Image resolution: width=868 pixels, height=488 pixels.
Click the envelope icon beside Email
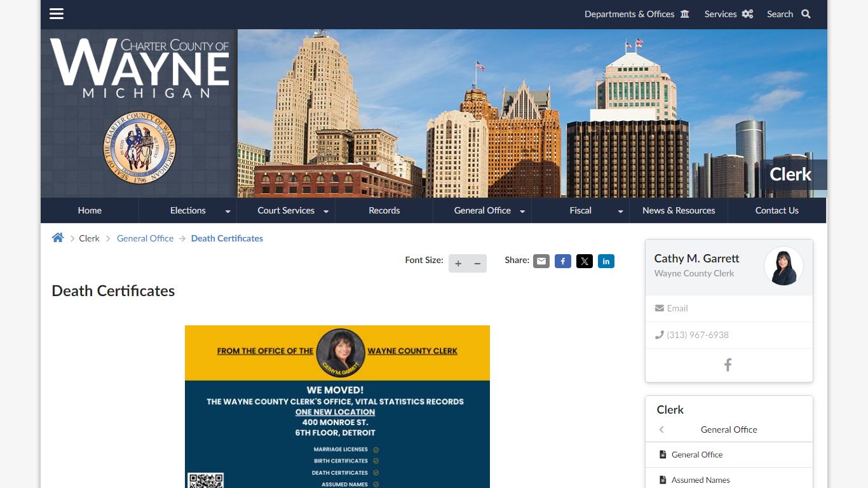(660, 308)
